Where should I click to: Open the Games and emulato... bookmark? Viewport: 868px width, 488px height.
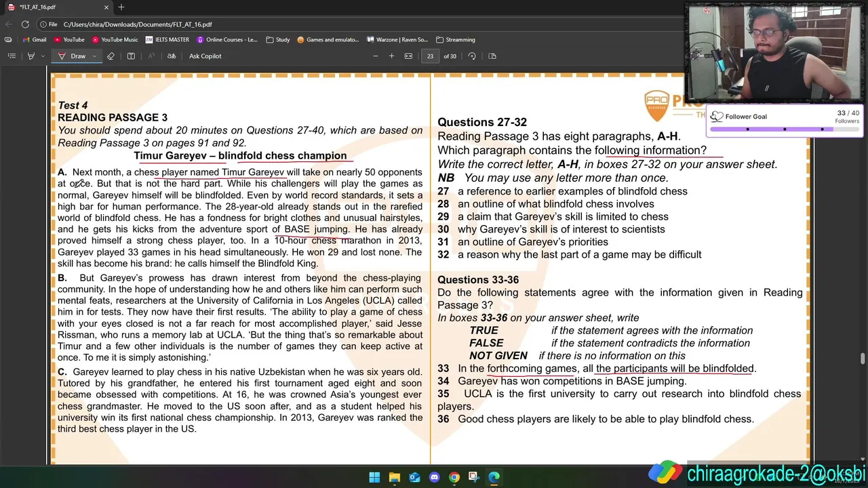[x=328, y=39]
